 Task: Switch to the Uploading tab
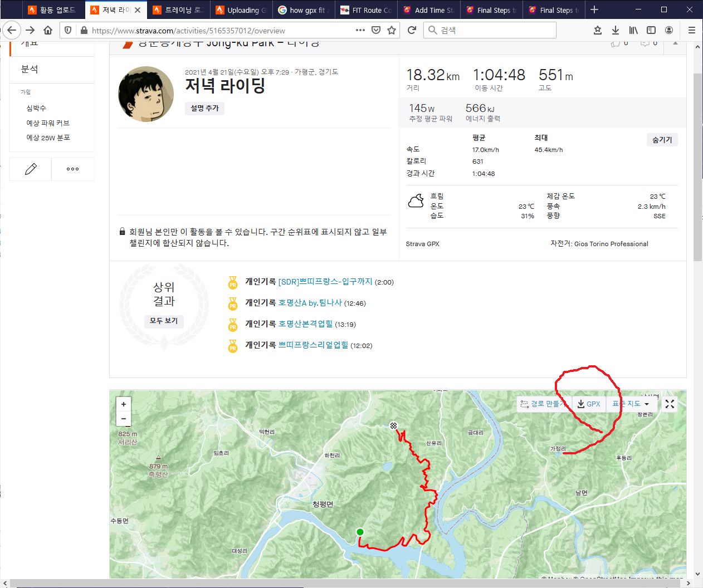pos(241,10)
